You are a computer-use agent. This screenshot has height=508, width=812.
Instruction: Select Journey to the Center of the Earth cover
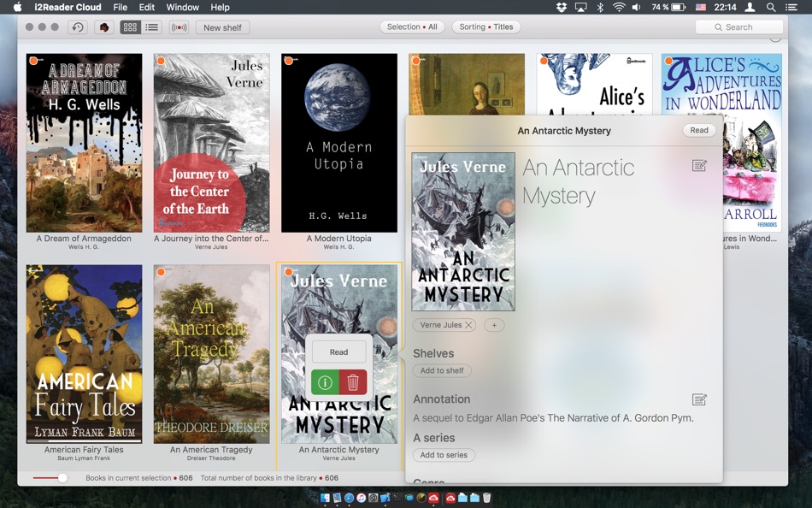(211, 143)
